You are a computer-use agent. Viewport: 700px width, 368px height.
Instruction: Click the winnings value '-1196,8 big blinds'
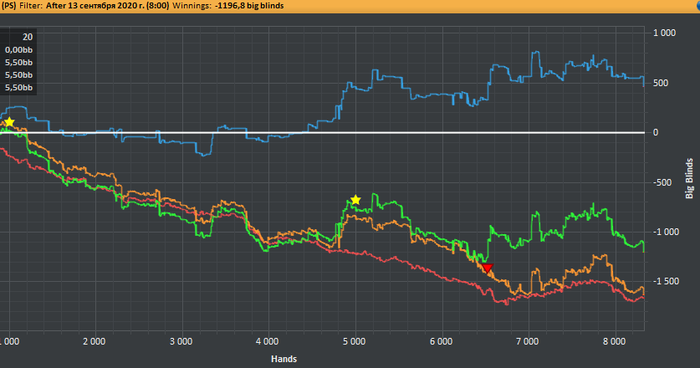[x=249, y=6]
